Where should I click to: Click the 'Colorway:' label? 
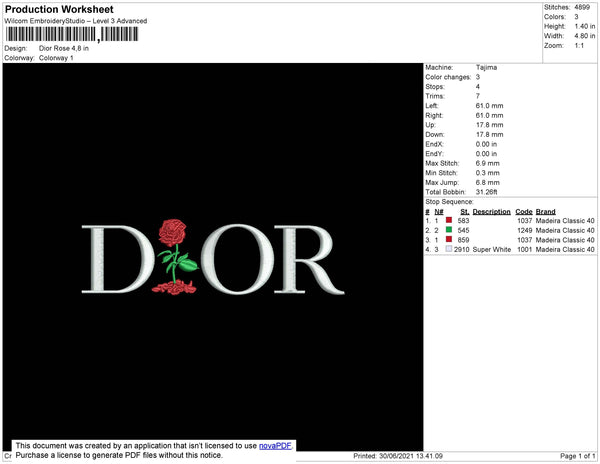click(19, 58)
